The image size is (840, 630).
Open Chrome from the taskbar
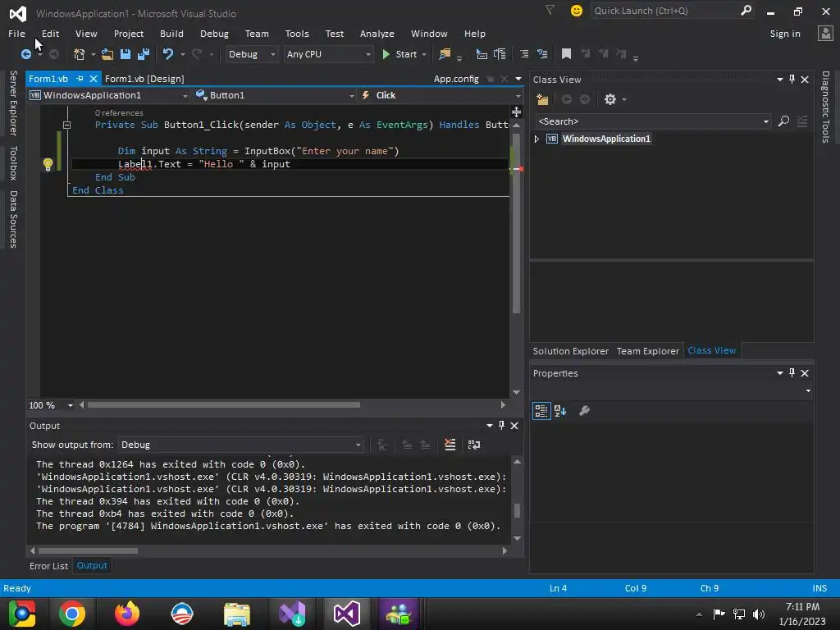[x=72, y=614]
